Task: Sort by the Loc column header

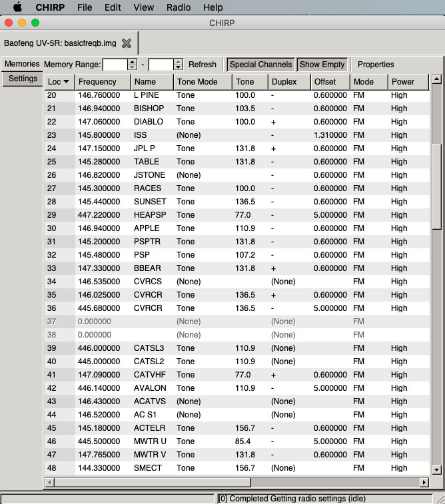Action: [x=59, y=82]
